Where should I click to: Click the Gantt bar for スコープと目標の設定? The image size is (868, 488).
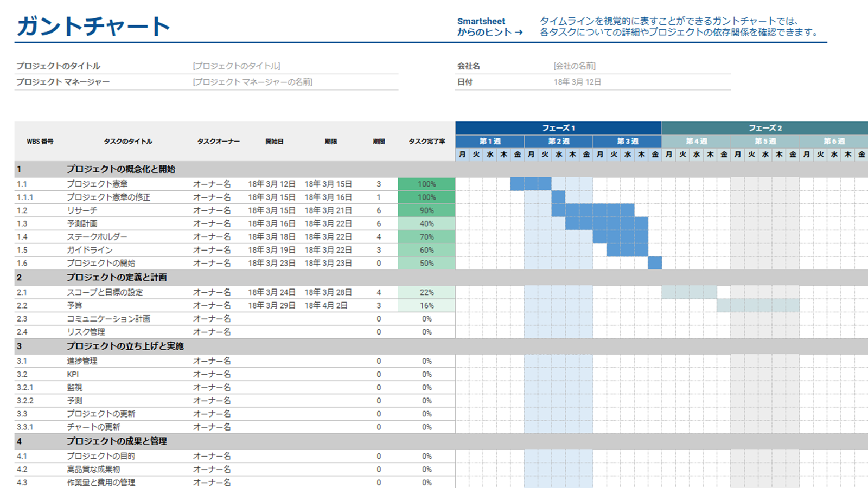pos(689,292)
